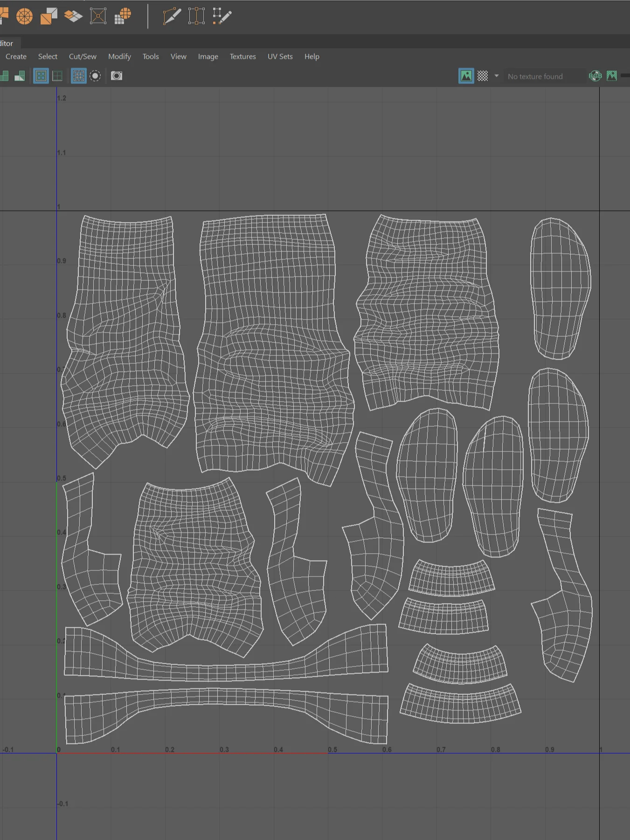Click the square icon with crossed diagonals
This screenshot has height=840, width=630.
(x=98, y=16)
